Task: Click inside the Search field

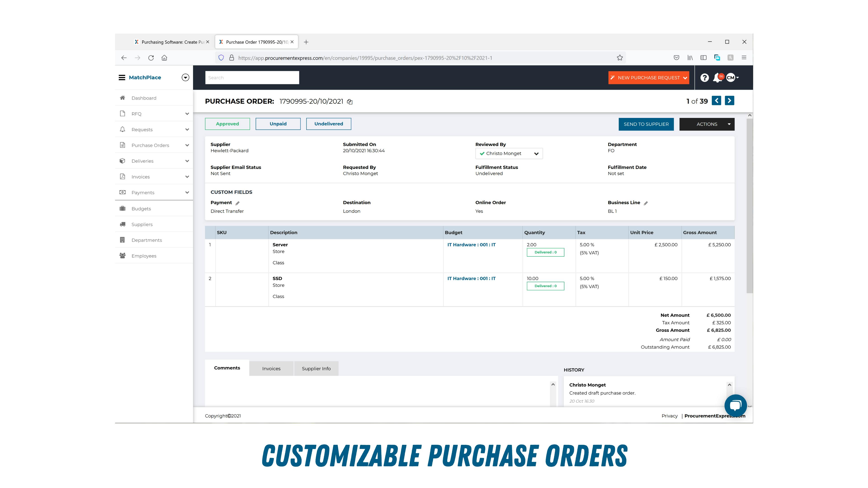Action: point(252,77)
